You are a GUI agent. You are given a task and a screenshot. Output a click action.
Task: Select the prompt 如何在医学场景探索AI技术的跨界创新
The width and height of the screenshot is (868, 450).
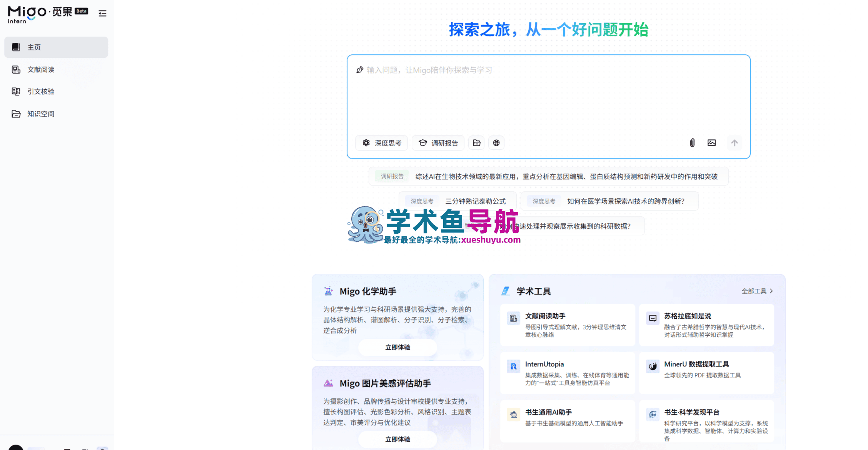pos(609,201)
